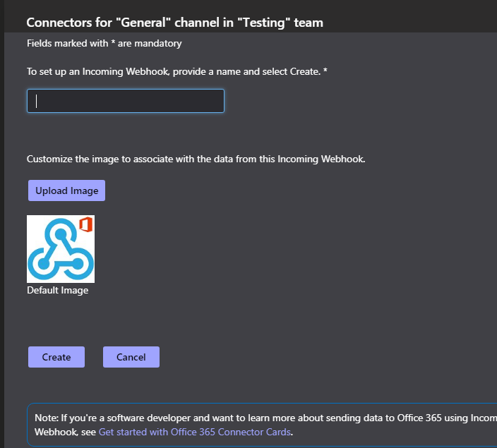
Task: Click the left node of the webhook icon
Action: [43, 263]
